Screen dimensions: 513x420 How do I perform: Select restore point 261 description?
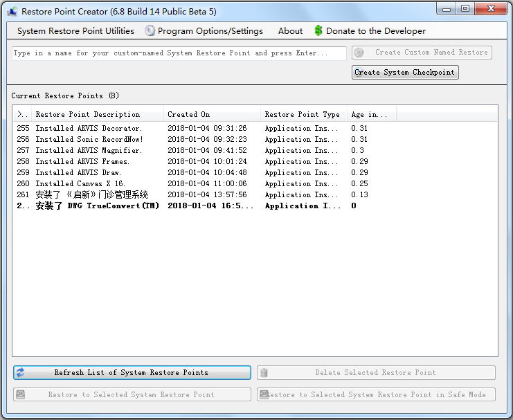[x=91, y=194]
